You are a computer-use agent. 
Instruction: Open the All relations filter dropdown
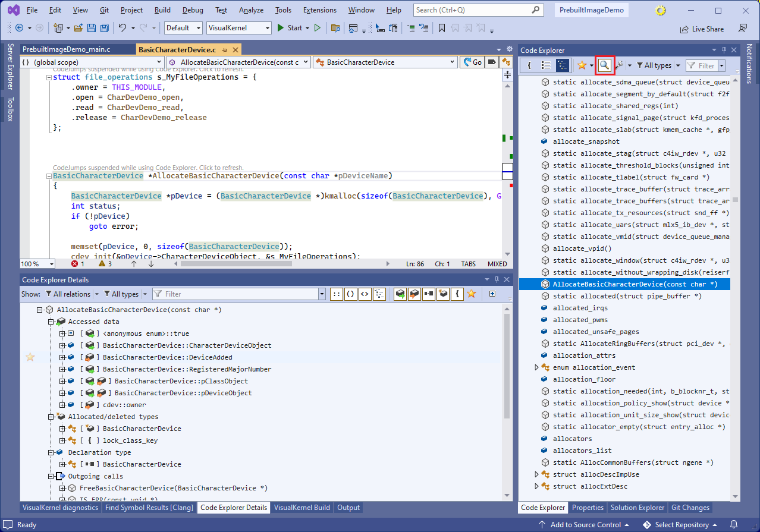[x=68, y=294]
